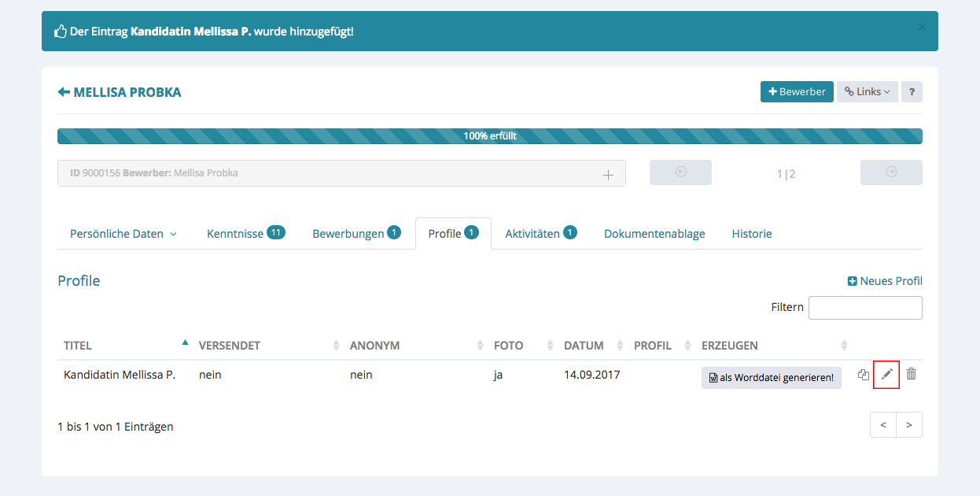Click the 100% erfüllt progress bar

[489, 136]
